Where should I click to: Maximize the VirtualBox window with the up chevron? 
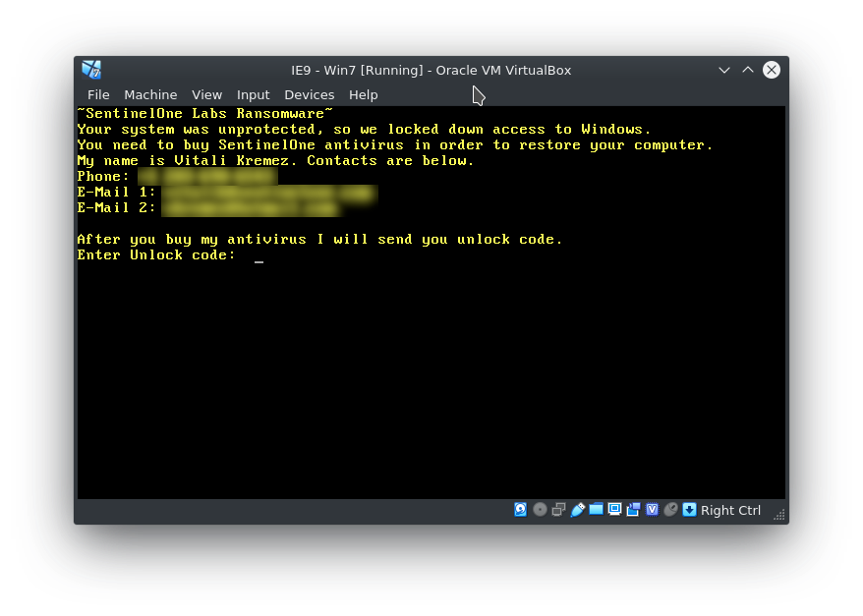tap(747, 70)
